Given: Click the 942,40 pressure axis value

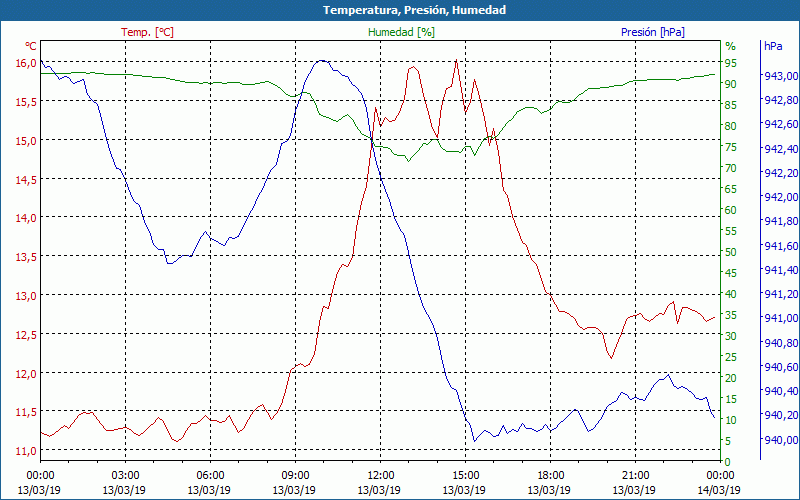Looking at the screenshot, I should [781, 148].
